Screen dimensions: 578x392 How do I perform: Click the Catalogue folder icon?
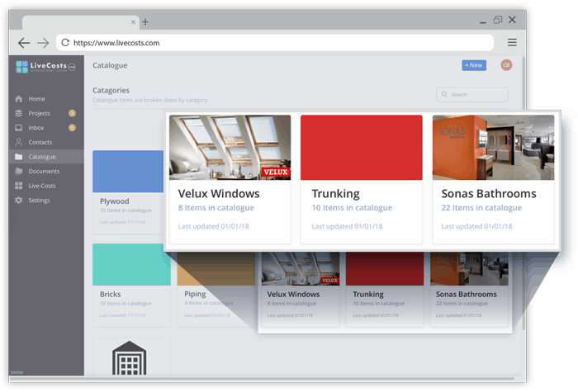(19, 157)
